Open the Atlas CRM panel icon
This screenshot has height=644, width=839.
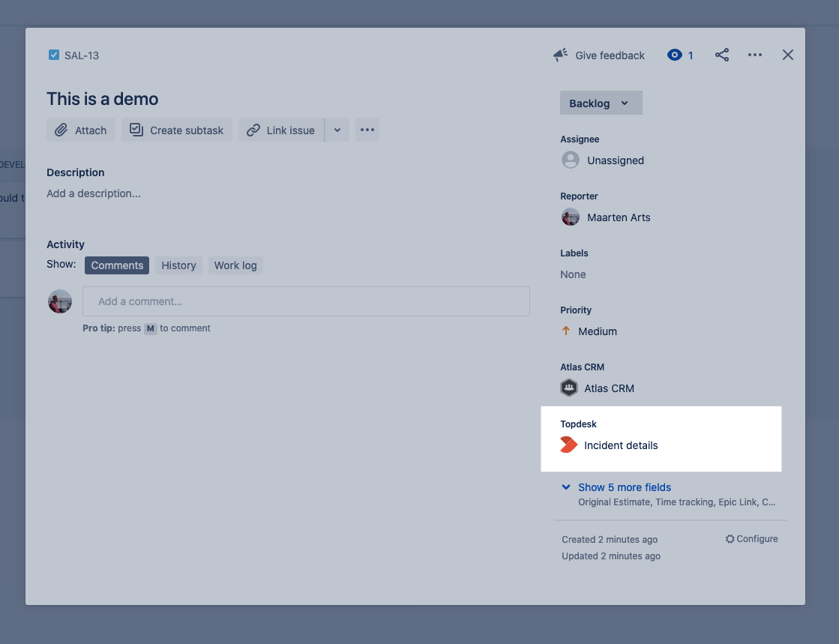pos(569,388)
